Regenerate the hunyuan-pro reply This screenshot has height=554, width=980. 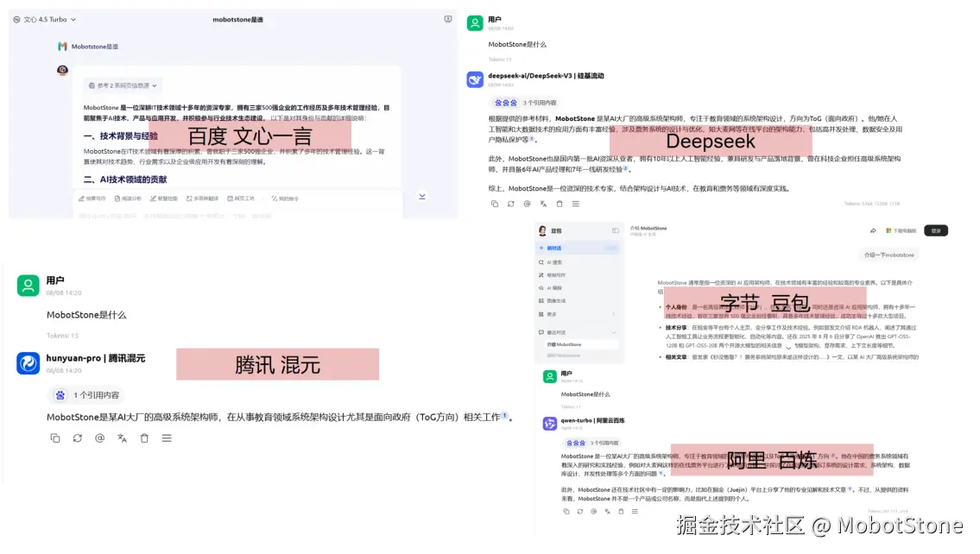tap(78, 438)
